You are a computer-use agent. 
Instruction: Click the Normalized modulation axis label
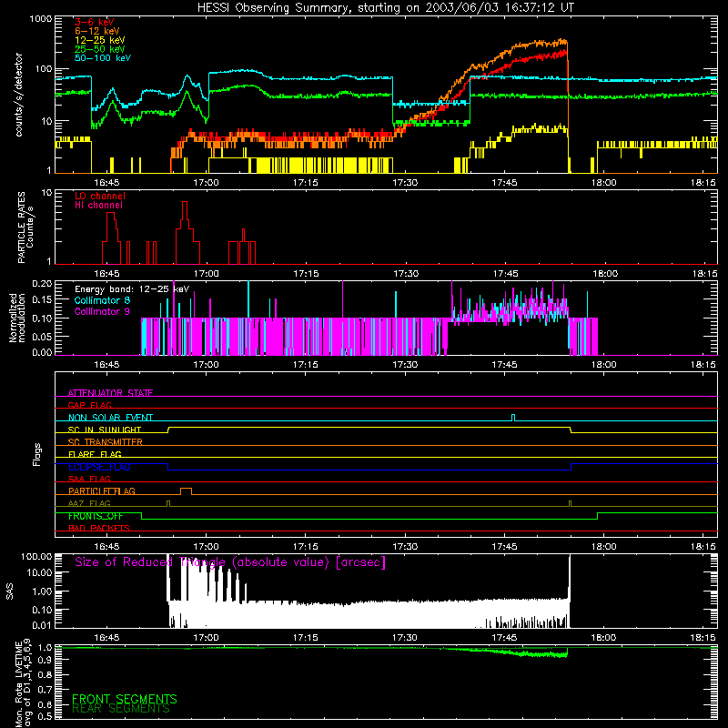[x=16, y=318]
